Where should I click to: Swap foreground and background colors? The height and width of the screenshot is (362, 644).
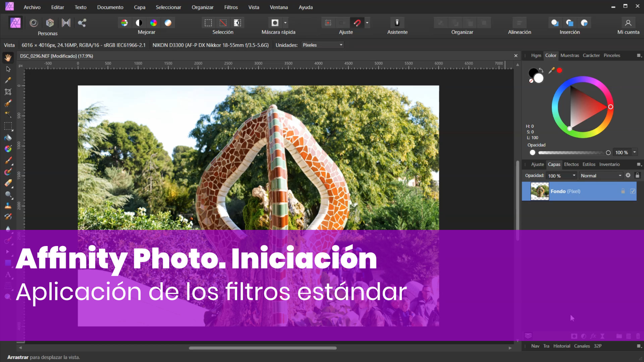(x=541, y=70)
